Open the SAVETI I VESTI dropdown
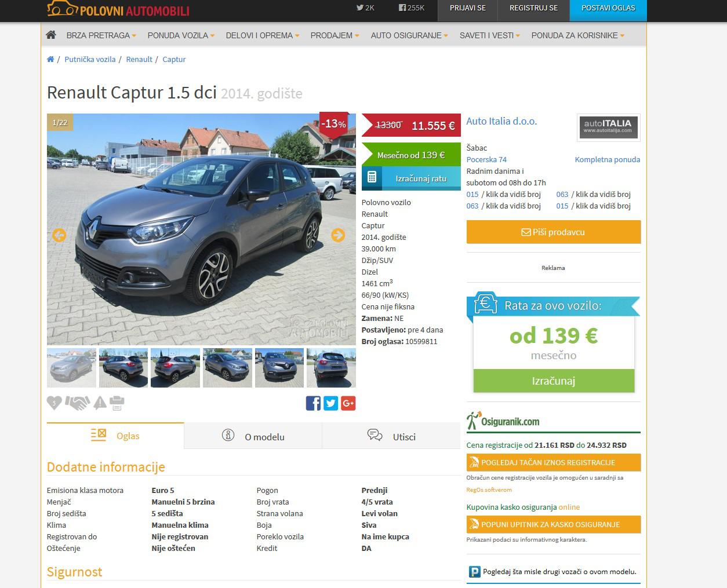This screenshot has width=727, height=588. pyautogui.click(x=490, y=35)
